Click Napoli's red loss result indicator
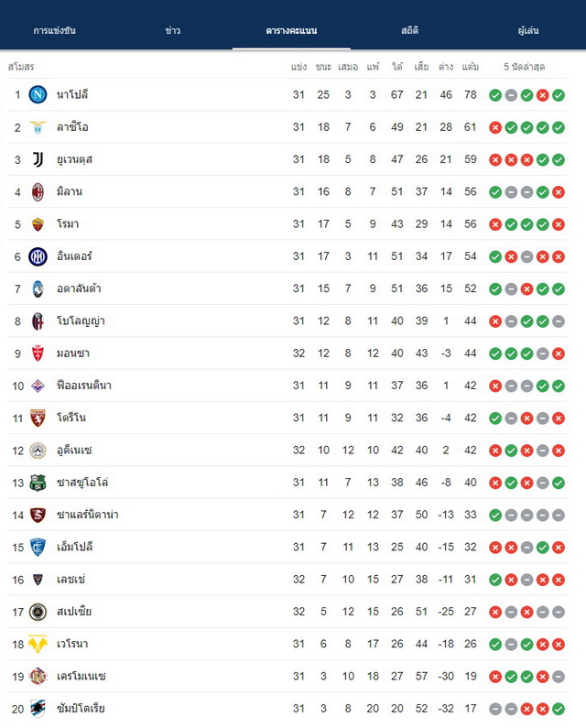 pos(542,95)
